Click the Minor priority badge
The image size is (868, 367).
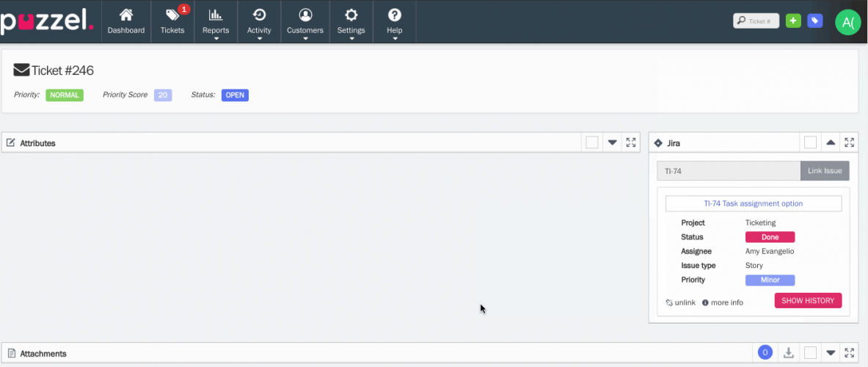tap(770, 280)
